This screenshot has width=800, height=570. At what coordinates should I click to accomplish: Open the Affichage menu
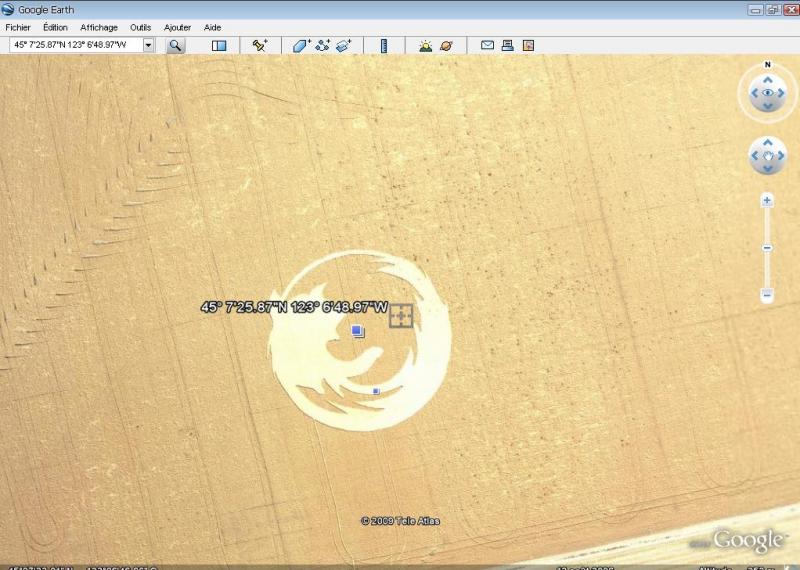99,28
